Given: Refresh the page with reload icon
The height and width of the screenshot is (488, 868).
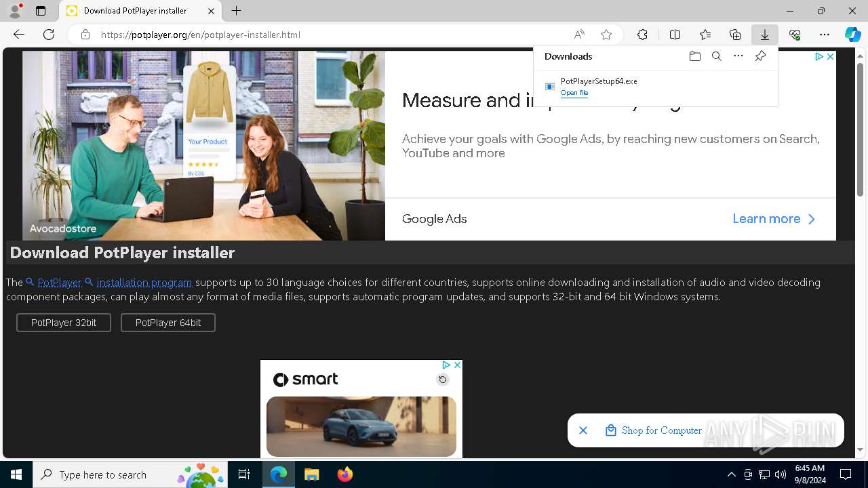Looking at the screenshot, I should click(x=49, y=35).
